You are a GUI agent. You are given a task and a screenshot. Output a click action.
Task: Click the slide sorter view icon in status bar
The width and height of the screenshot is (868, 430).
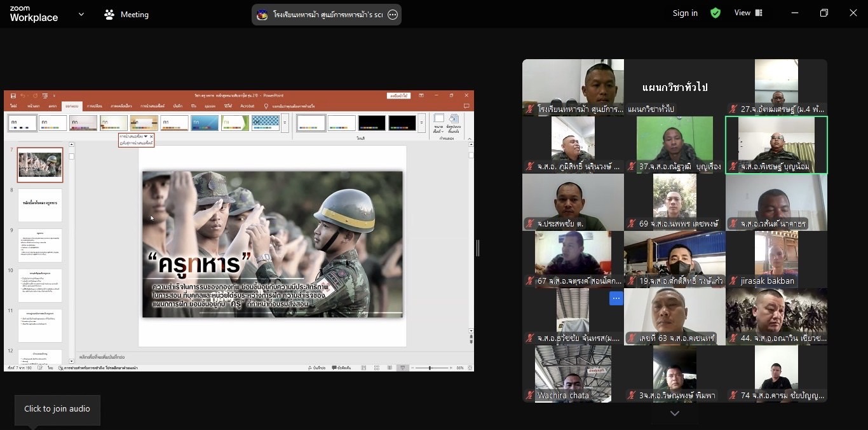point(377,368)
